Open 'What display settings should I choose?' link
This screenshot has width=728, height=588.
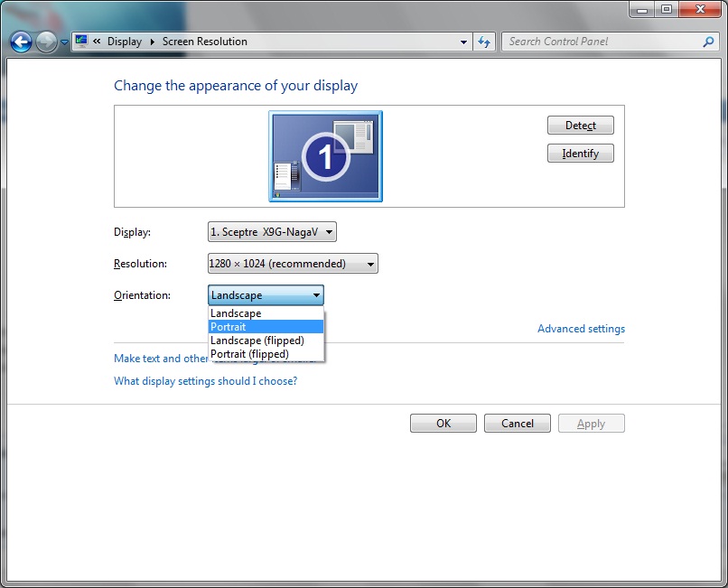click(x=201, y=380)
